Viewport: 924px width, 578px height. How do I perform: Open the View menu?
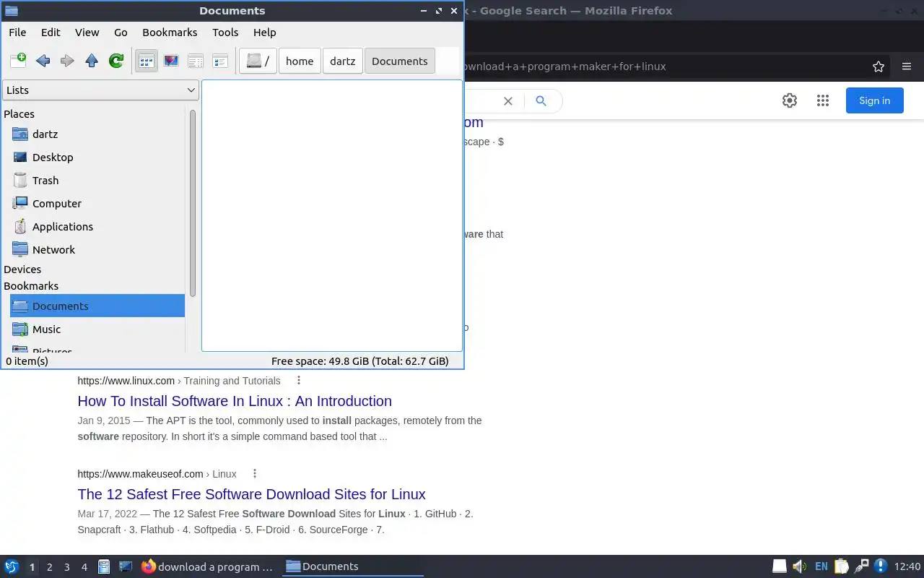[87, 33]
